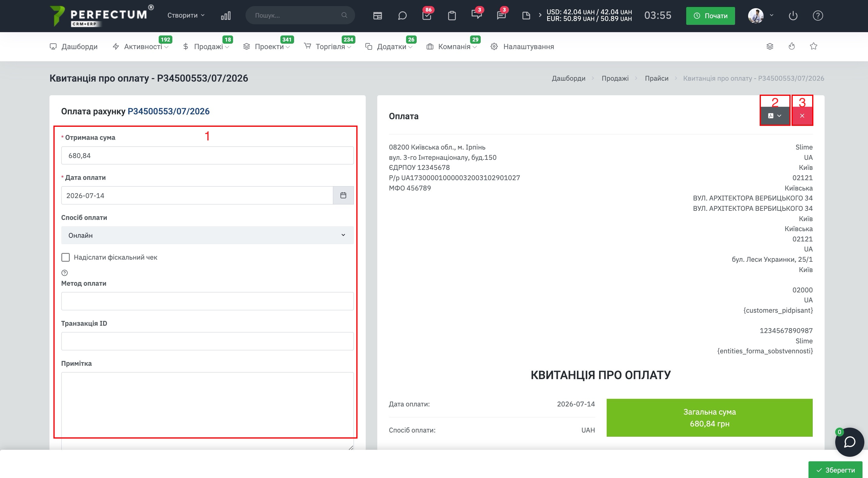
Task: Open the floating chat bubble widget
Action: tap(849, 442)
